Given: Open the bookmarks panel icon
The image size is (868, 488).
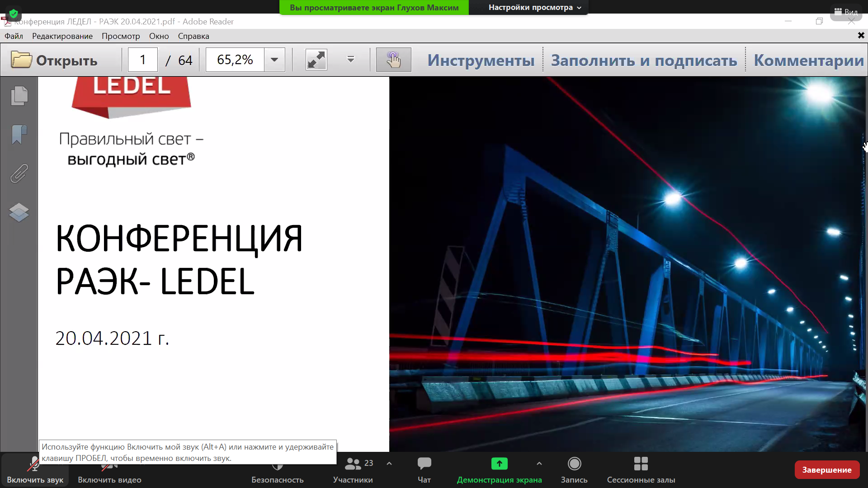Looking at the screenshot, I should pos(19,135).
